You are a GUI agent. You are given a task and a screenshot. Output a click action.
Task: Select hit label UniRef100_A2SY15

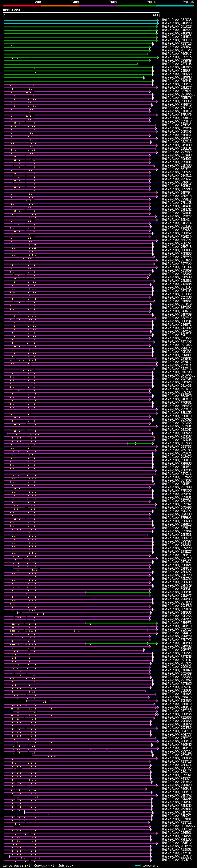[x=176, y=57]
